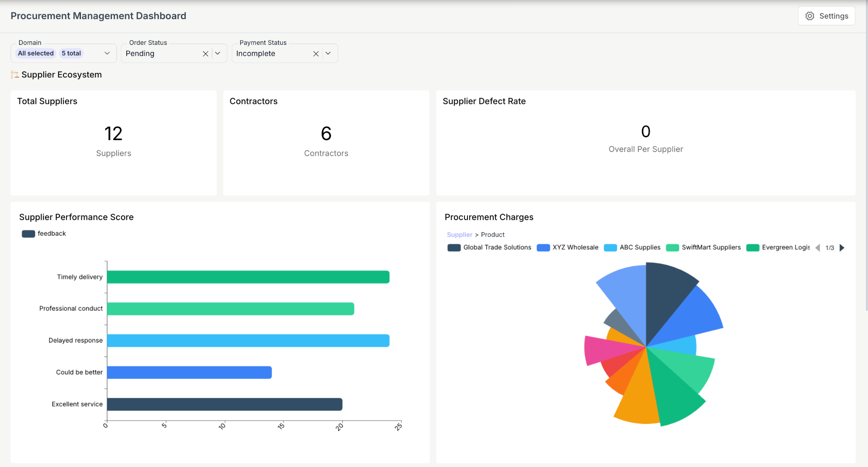868x467 pixels.
Task: Toggle ABC Supplies legend swatch
Action: [610, 248]
